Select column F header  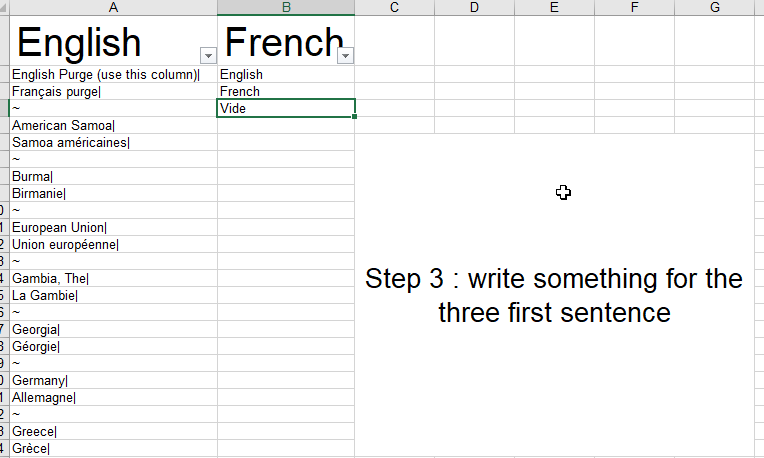pyautogui.click(x=634, y=7)
